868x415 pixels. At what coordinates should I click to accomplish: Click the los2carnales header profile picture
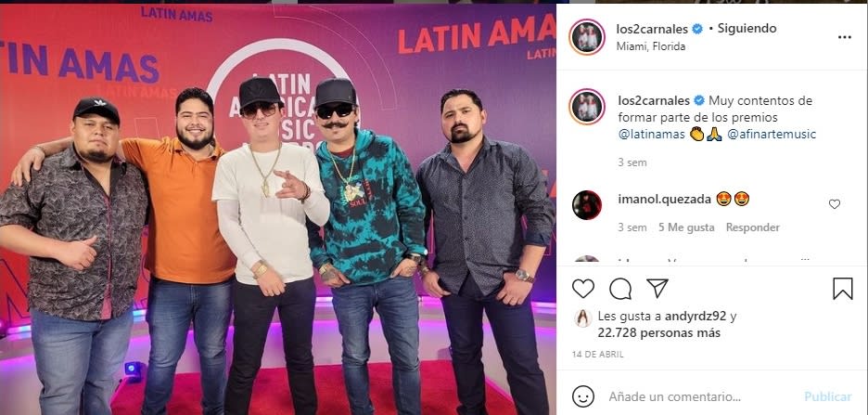[587, 37]
